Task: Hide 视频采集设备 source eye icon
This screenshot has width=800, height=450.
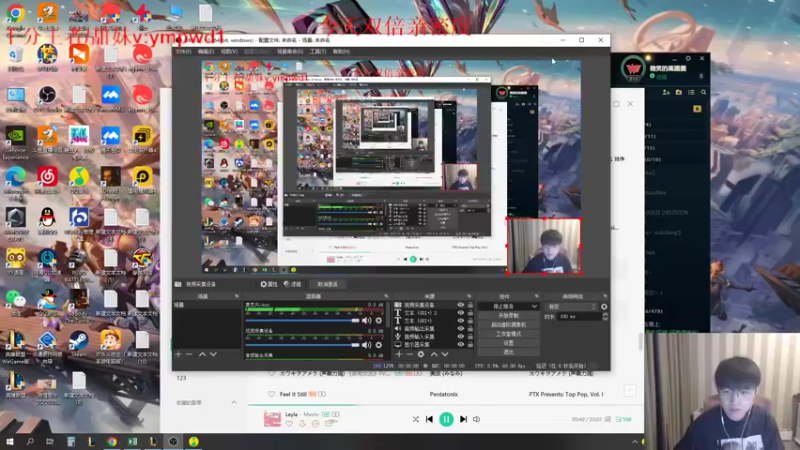Action: (461, 305)
